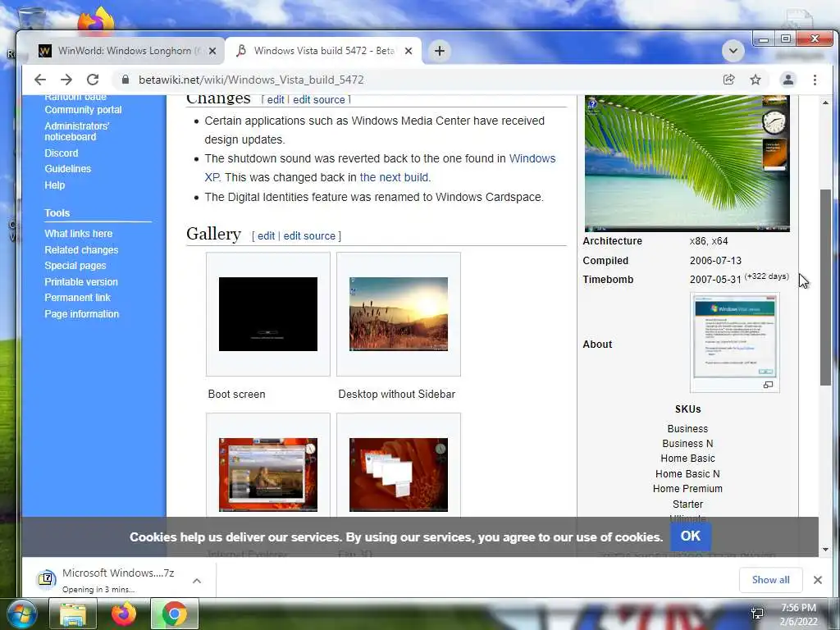Screen dimensions: 840x630
Task: Open the Help sidebar link
Action: (55, 185)
